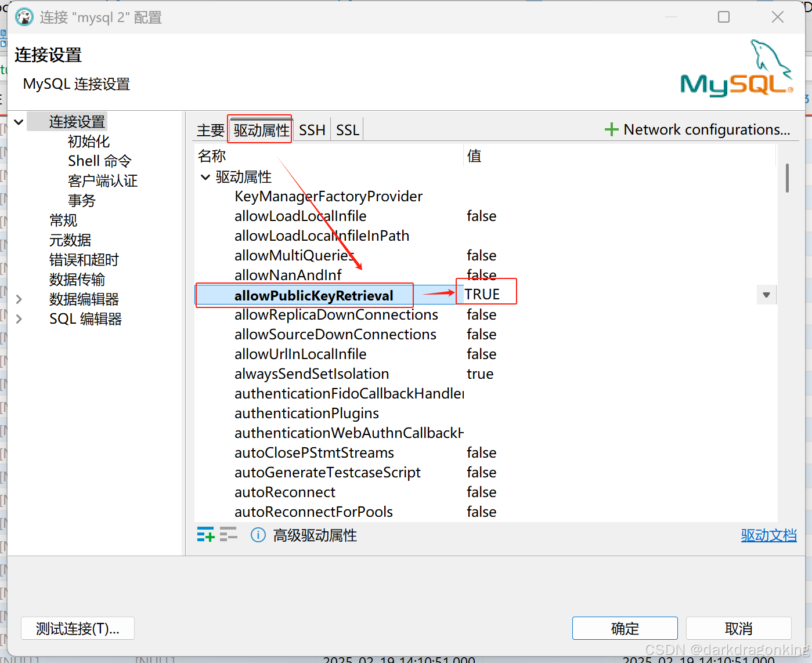Image resolution: width=812 pixels, height=663 pixels.
Task: Open the allowPublicKeyRetrieval value dropdown arrow
Action: coord(766,295)
